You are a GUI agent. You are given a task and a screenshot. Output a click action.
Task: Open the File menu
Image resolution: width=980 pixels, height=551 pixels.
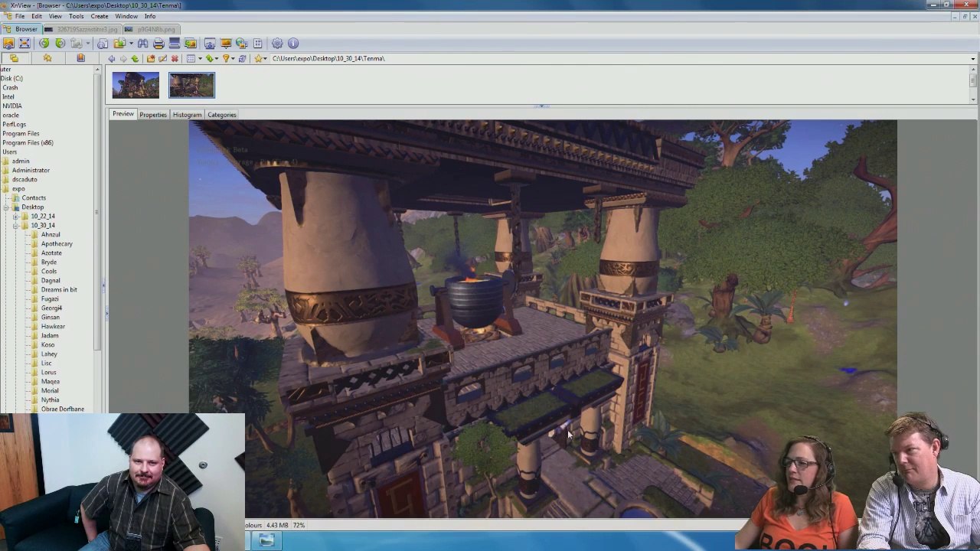[x=19, y=16]
